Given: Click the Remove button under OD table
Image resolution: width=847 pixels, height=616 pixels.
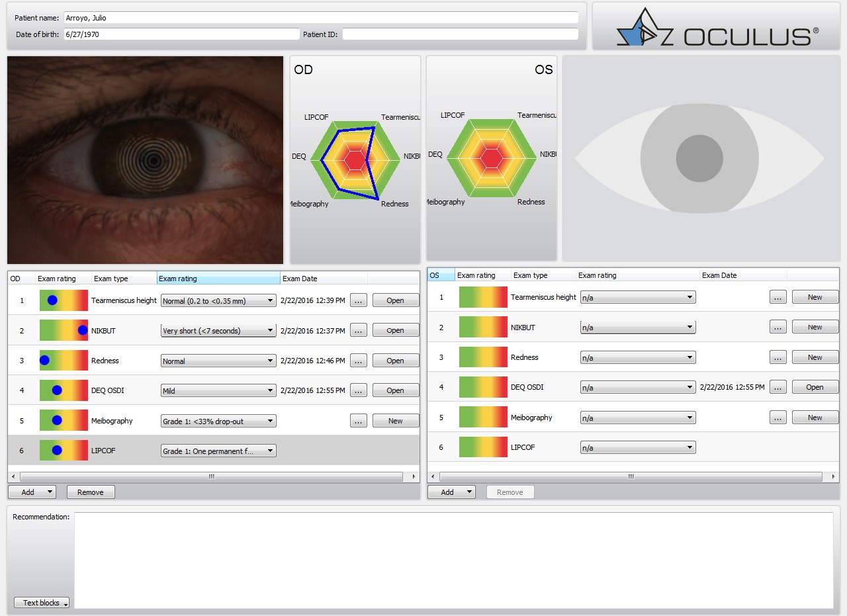Looking at the screenshot, I should pos(91,492).
